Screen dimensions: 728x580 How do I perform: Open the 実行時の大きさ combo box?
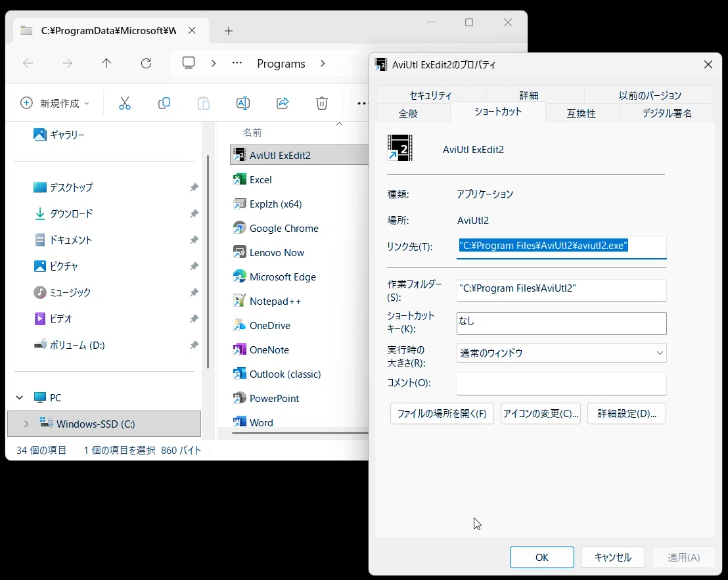(561, 353)
